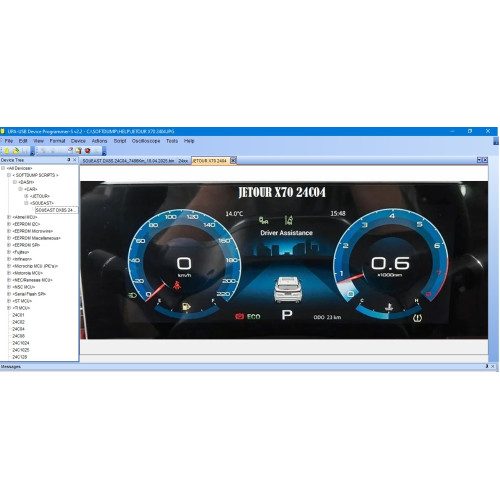Open the Device menu
The image size is (500, 500).
pyautogui.click(x=78, y=141)
